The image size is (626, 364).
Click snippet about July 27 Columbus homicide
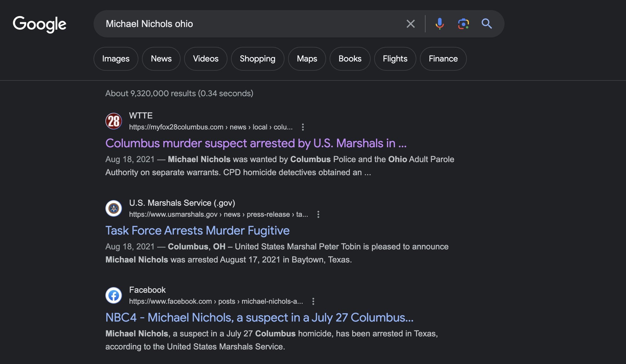[x=272, y=340]
